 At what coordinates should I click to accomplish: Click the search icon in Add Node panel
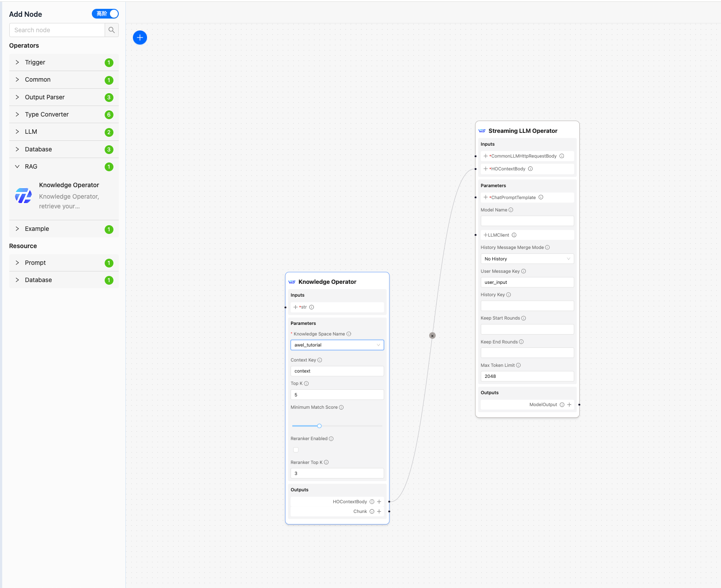(111, 30)
